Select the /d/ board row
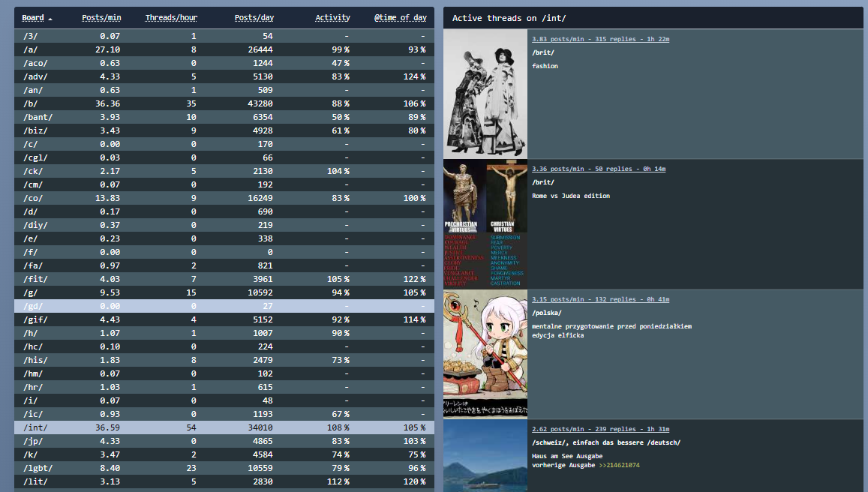The image size is (868, 492). tap(224, 211)
